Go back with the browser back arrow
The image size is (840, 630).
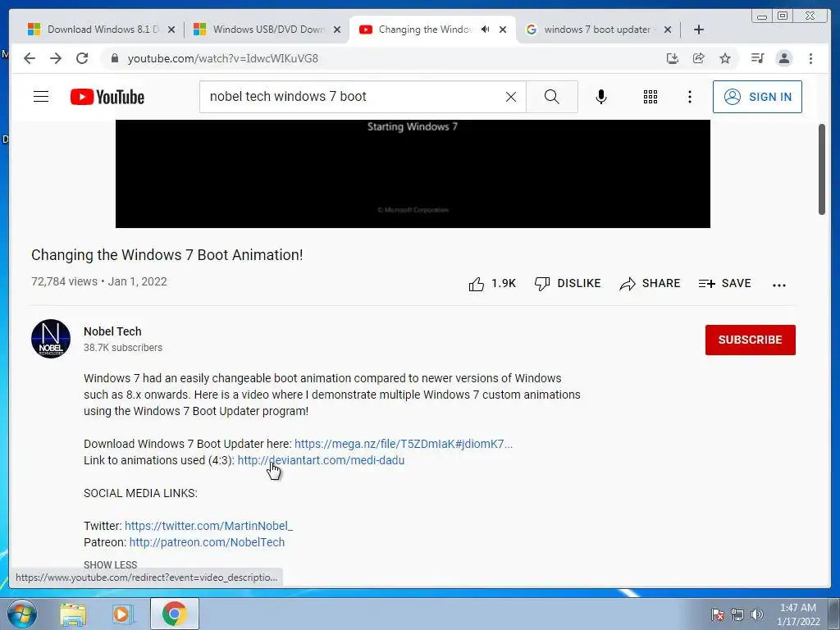(30, 58)
